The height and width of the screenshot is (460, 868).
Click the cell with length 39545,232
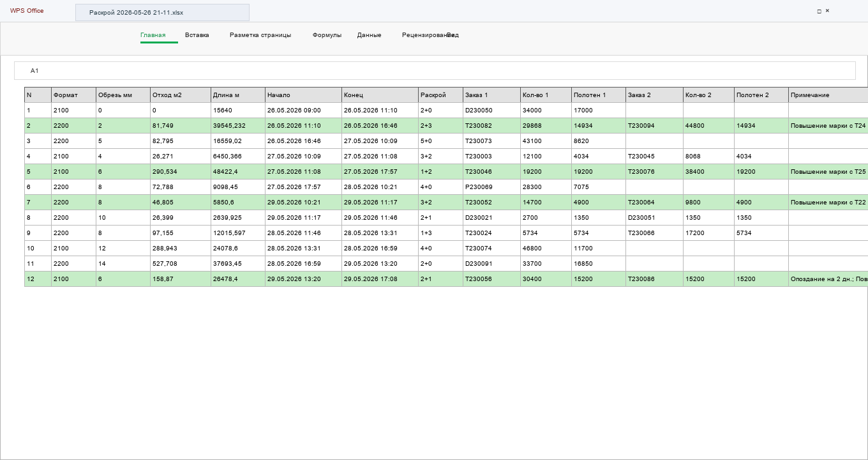tap(238, 126)
